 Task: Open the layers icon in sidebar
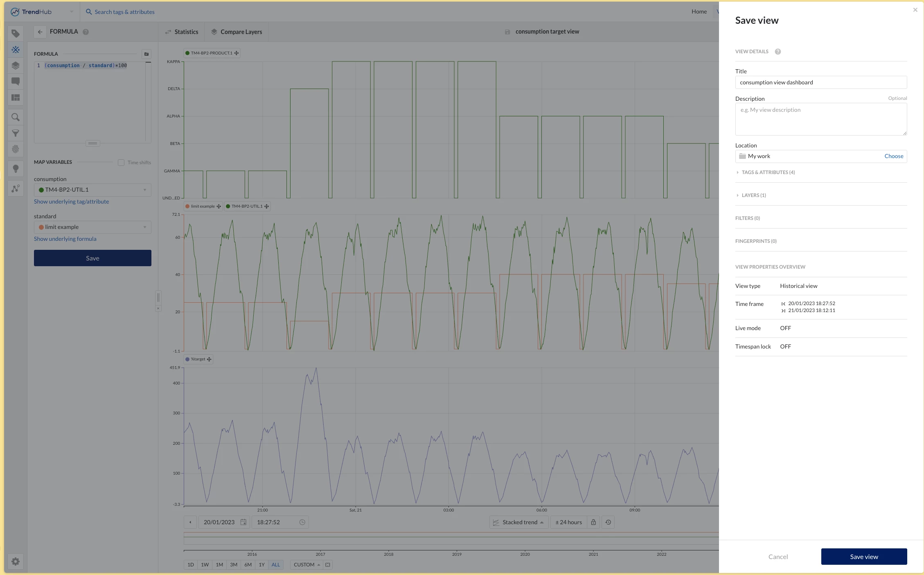coord(16,66)
